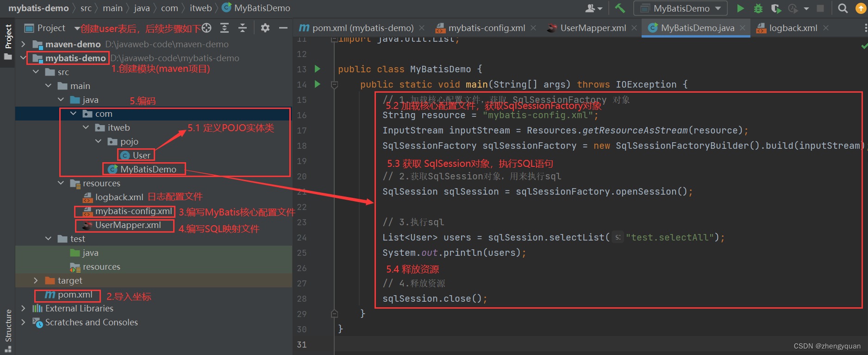Close the UserMapper.xml tab
Viewport: 868px width, 355px height.
click(x=635, y=28)
